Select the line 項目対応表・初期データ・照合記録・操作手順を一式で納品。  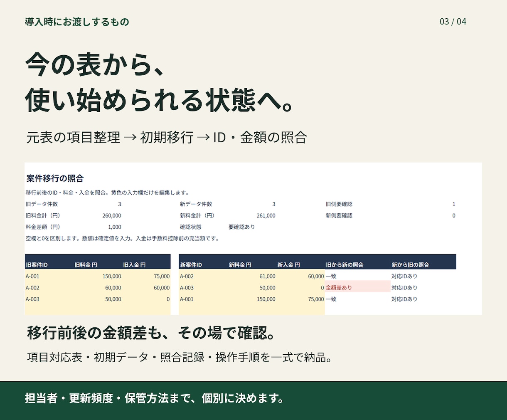(180, 357)
